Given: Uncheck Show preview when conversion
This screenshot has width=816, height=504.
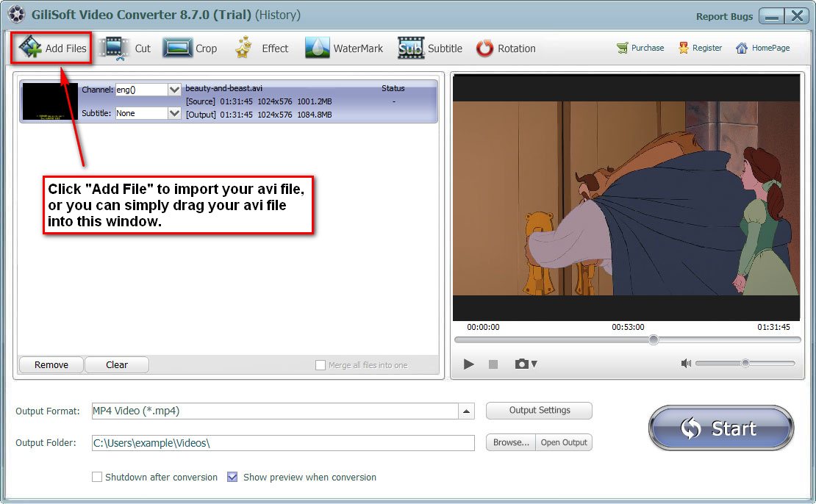Looking at the screenshot, I should point(232,477).
